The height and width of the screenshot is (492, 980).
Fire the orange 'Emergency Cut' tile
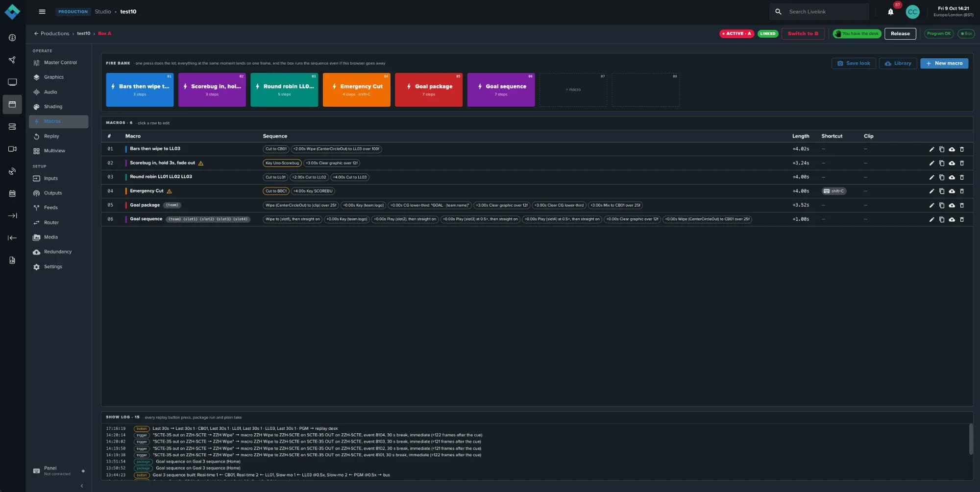(357, 90)
